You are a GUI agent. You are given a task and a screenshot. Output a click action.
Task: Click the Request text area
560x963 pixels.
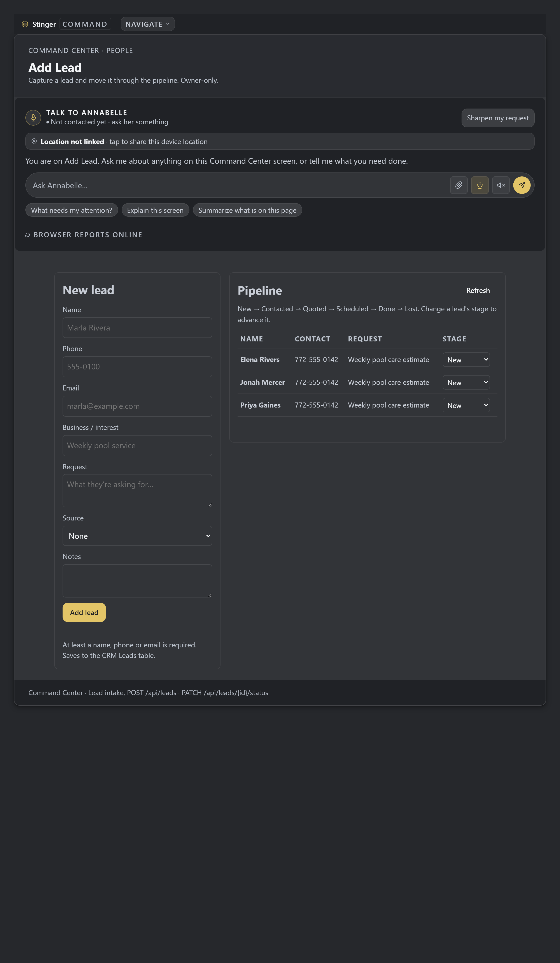[137, 491]
